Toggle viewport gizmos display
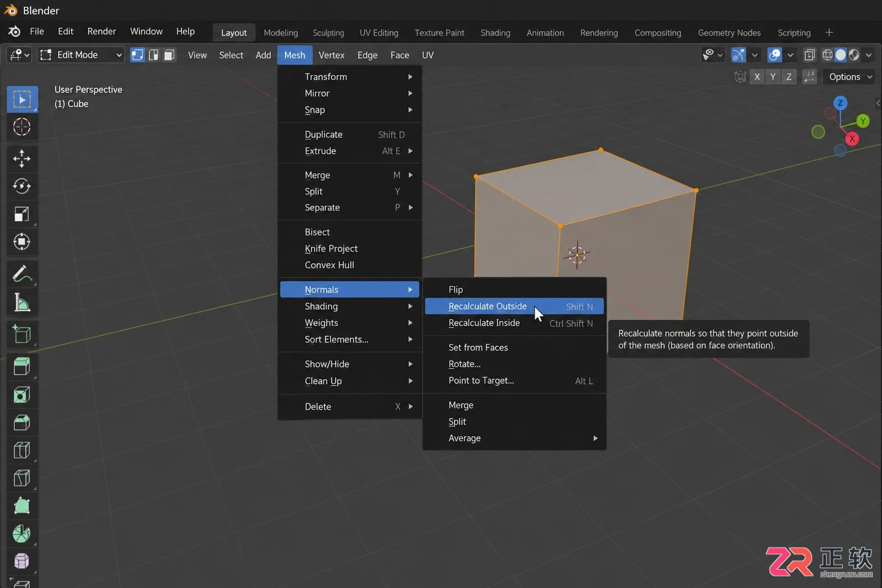The height and width of the screenshot is (588, 882). [739, 55]
